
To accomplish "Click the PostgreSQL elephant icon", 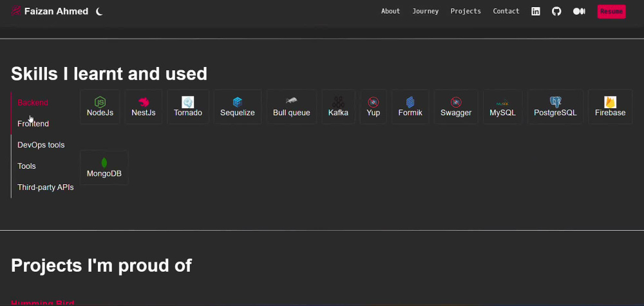I will coord(555,102).
